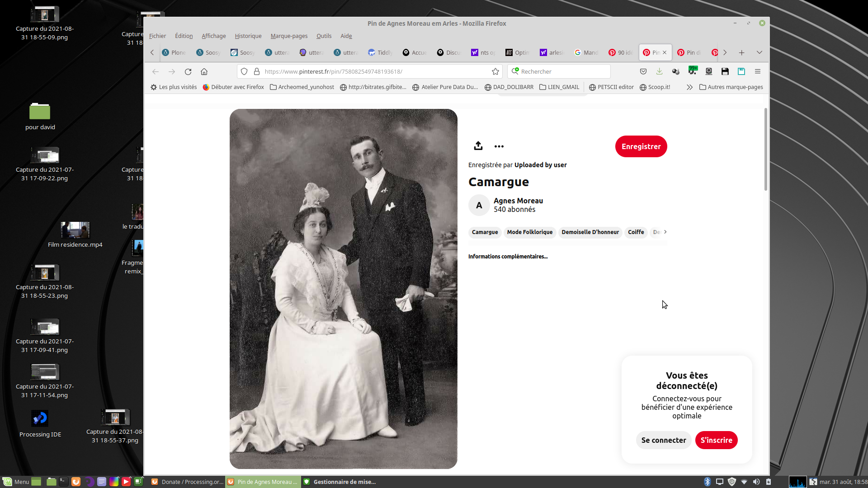Click the tracking protection shield icon
Screen dimensions: 868x488
click(244, 71)
